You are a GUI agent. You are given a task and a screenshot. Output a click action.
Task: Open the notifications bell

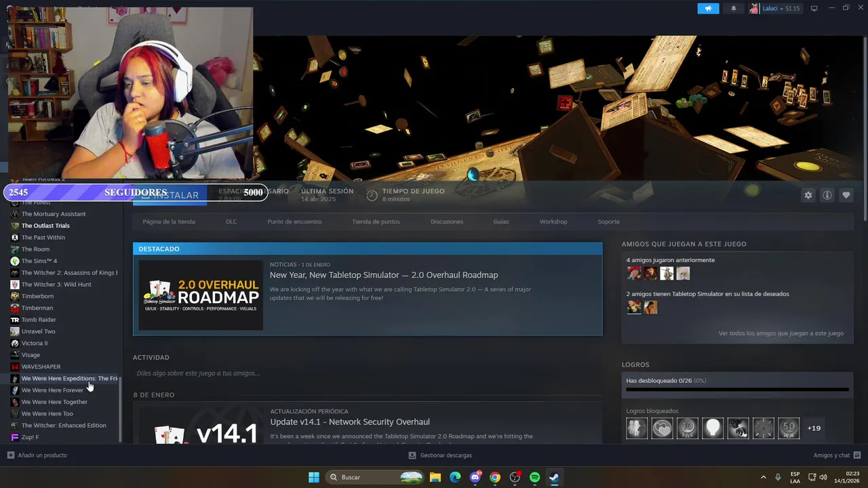pyautogui.click(x=733, y=8)
